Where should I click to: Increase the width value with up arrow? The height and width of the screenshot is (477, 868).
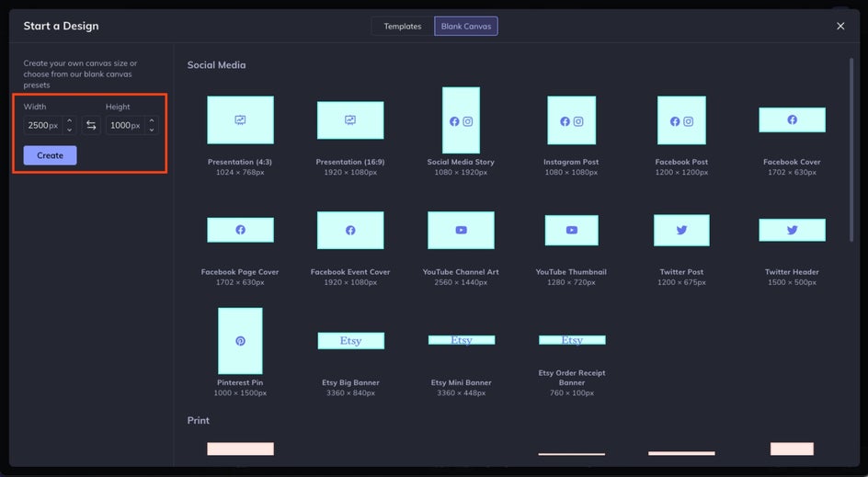tap(69, 120)
